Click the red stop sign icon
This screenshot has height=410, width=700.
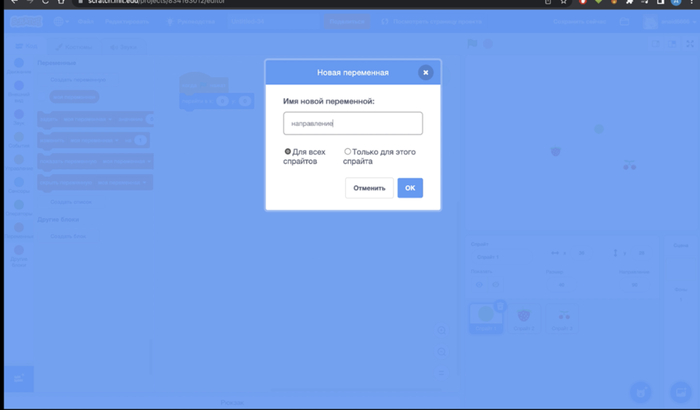pos(488,44)
